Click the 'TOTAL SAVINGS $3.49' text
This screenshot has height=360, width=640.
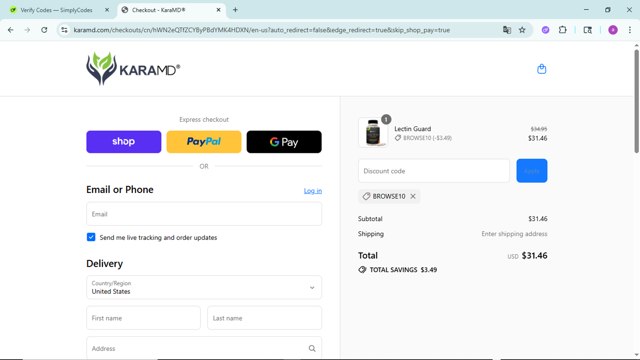(x=403, y=270)
